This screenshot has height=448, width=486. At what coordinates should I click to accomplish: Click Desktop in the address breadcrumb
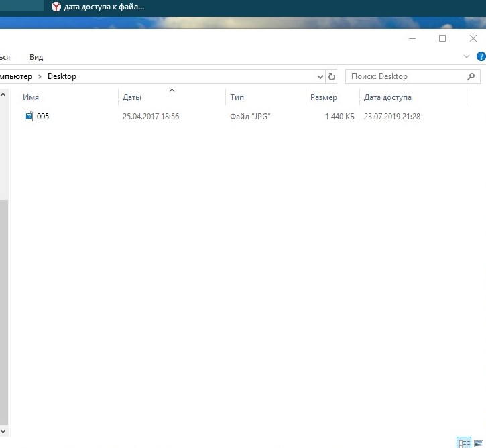[x=62, y=76]
